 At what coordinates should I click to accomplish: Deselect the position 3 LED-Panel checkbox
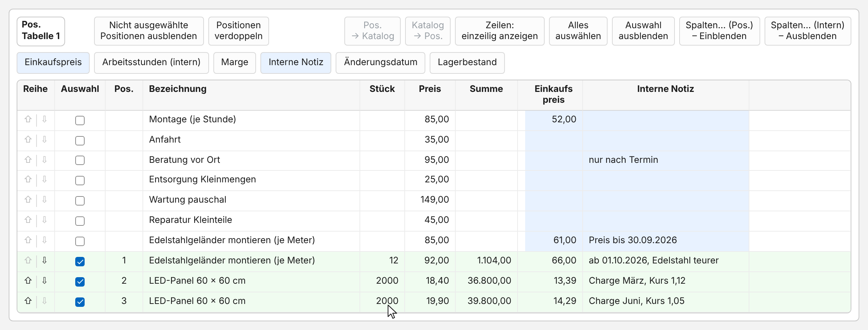(80, 302)
